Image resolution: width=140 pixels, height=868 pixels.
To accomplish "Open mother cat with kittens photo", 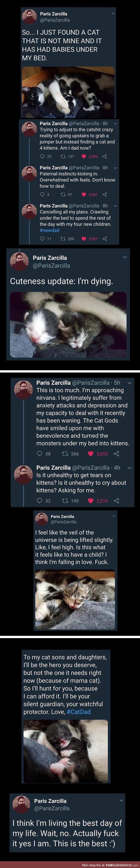I will pyautogui.click(x=68, y=92).
